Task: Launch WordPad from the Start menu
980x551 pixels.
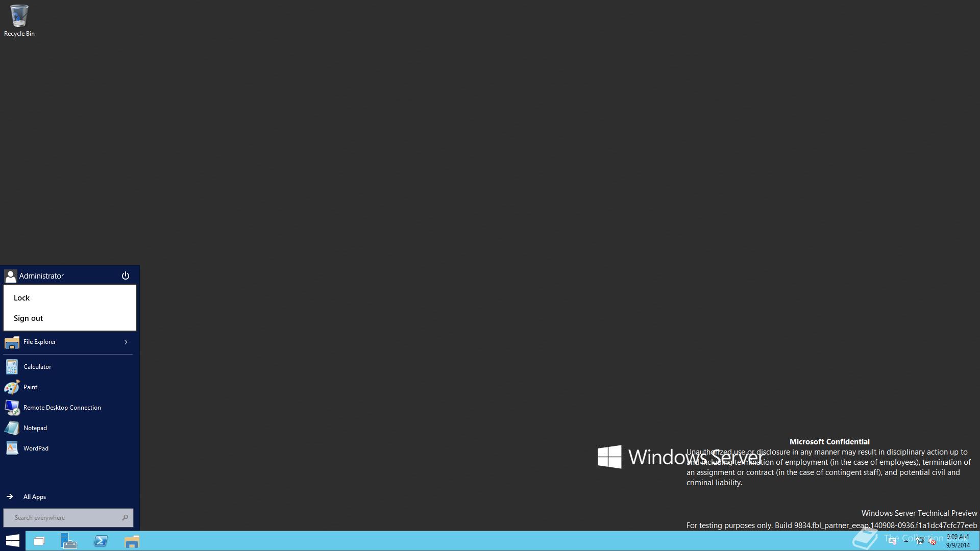Action: 68,448
